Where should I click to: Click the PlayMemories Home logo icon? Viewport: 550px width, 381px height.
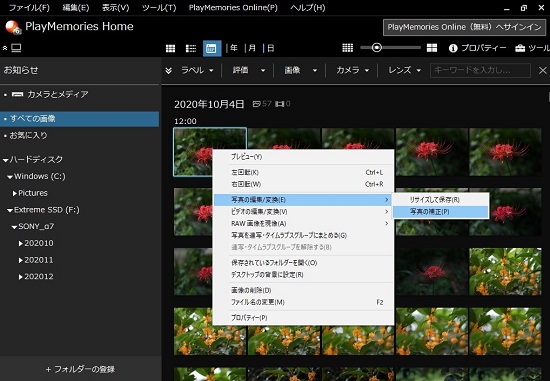13,27
